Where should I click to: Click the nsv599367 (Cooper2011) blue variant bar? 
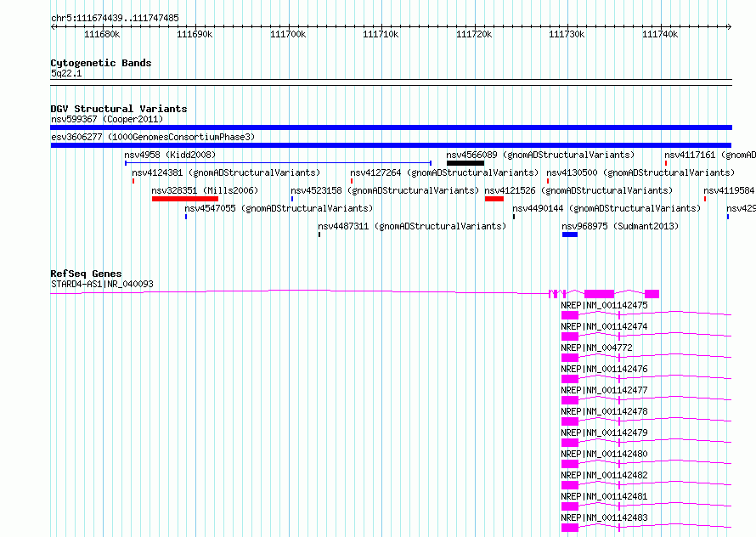[x=391, y=127]
